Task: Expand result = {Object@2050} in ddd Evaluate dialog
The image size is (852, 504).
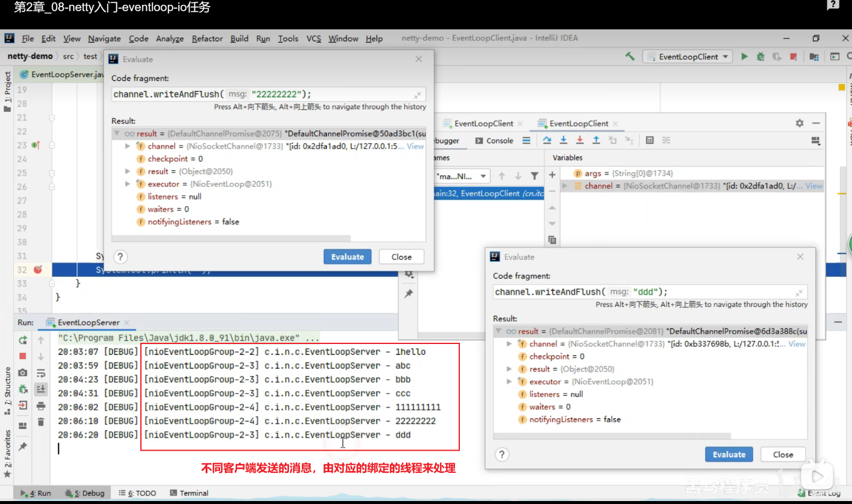Action: pos(509,369)
